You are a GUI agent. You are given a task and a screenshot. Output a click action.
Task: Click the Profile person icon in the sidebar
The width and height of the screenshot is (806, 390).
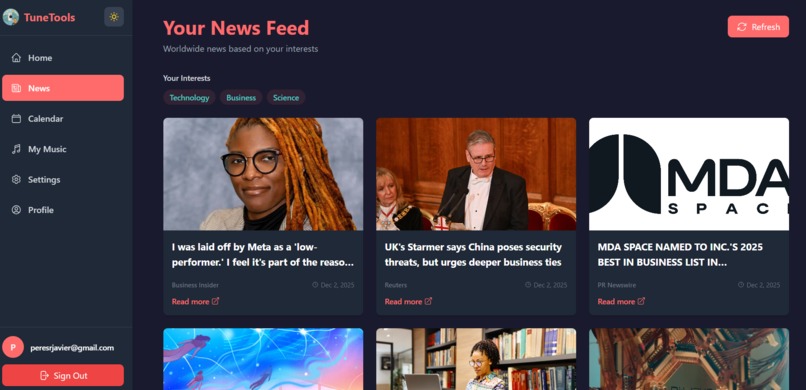click(16, 210)
